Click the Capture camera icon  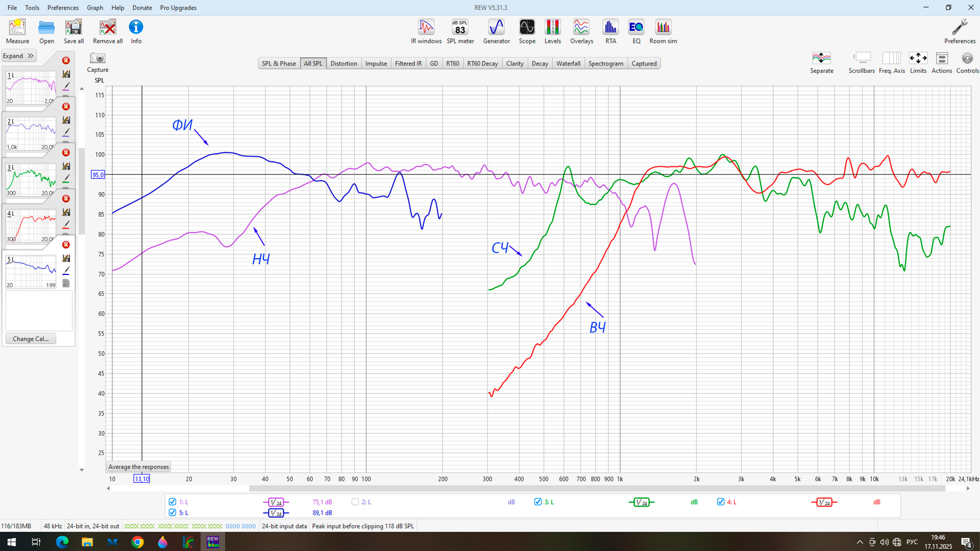[x=97, y=59]
